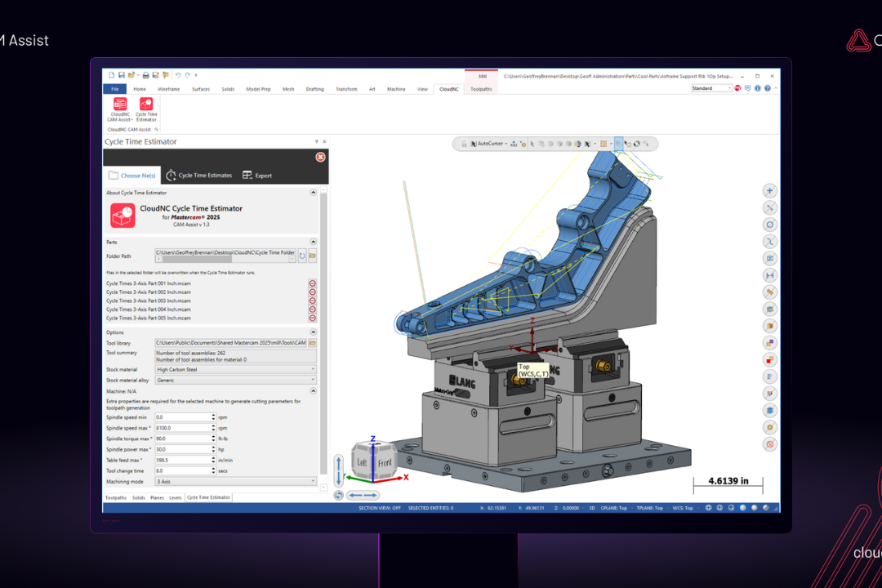Image resolution: width=882 pixels, height=588 pixels.
Task: Click the New file icon in quick access toolbar
Action: [x=111, y=75]
